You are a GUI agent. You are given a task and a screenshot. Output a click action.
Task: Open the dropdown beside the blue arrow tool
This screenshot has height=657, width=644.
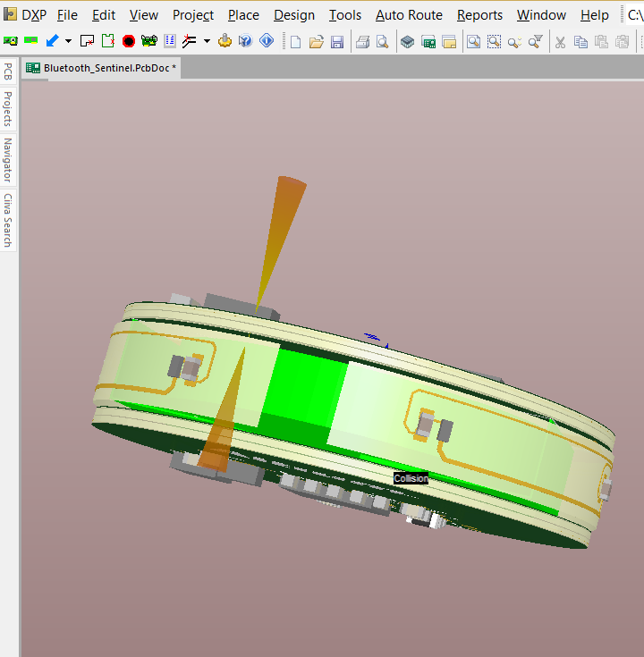pos(68,41)
